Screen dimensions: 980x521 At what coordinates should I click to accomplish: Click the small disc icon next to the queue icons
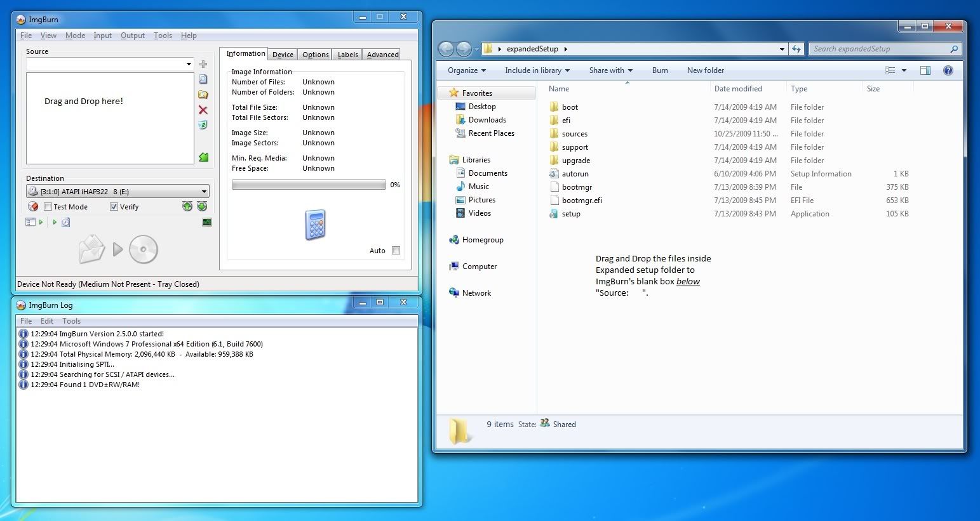[x=65, y=222]
